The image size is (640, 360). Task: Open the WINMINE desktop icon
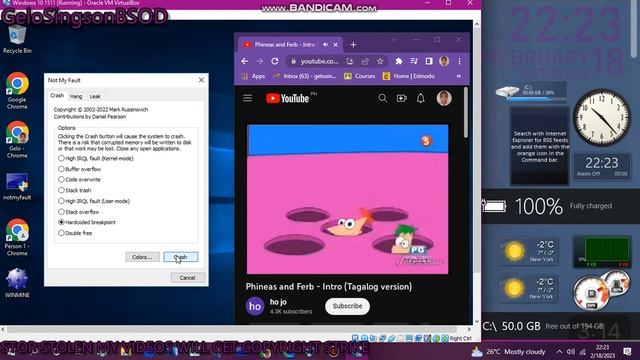[17, 282]
